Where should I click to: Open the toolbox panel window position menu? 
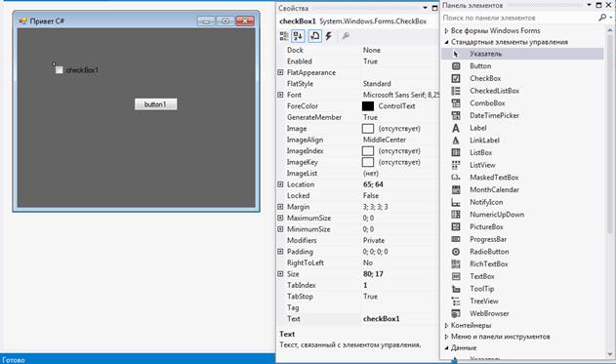(589, 5)
